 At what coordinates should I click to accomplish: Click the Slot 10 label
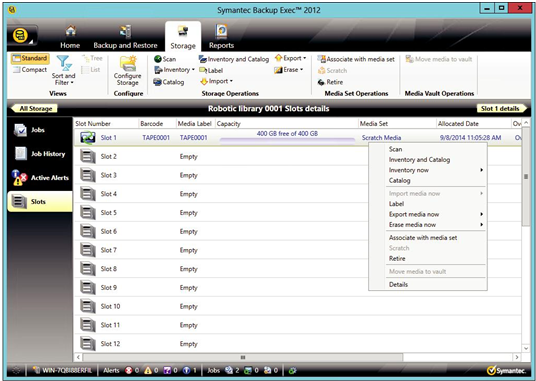[110, 307]
